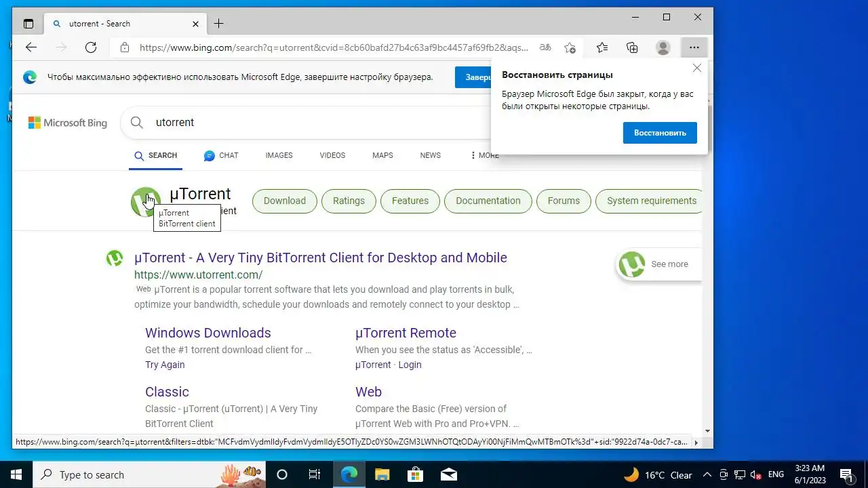Open Edge Settings and more menu
This screenshot has height=488, width=868.
point(694,47)
